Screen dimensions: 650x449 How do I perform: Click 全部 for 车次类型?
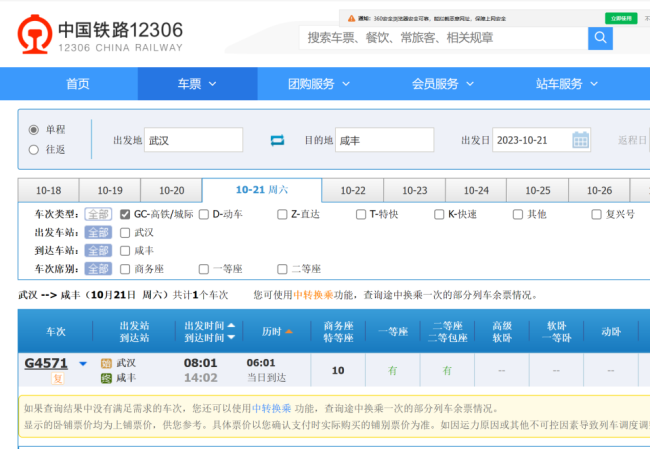[98, 214]
